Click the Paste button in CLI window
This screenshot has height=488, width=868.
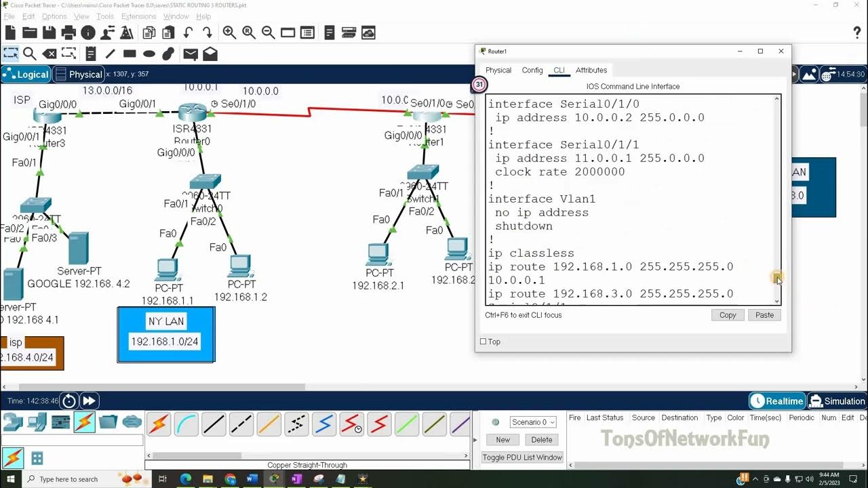pyautogui.click(x=764, y=315)
